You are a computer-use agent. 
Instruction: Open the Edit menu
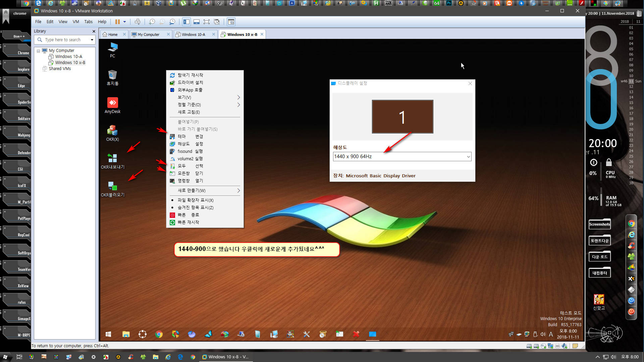(x=50, y=22)
